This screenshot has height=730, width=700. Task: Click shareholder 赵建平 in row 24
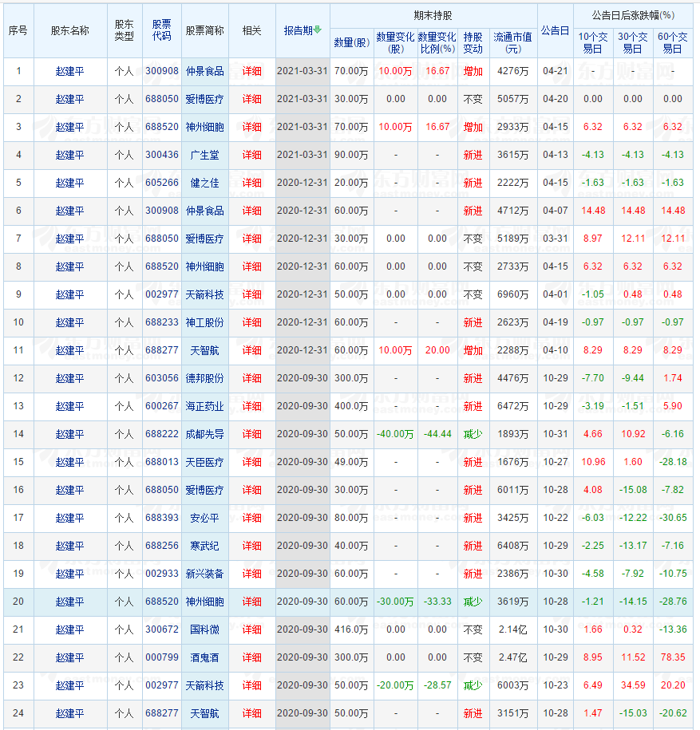70,714
